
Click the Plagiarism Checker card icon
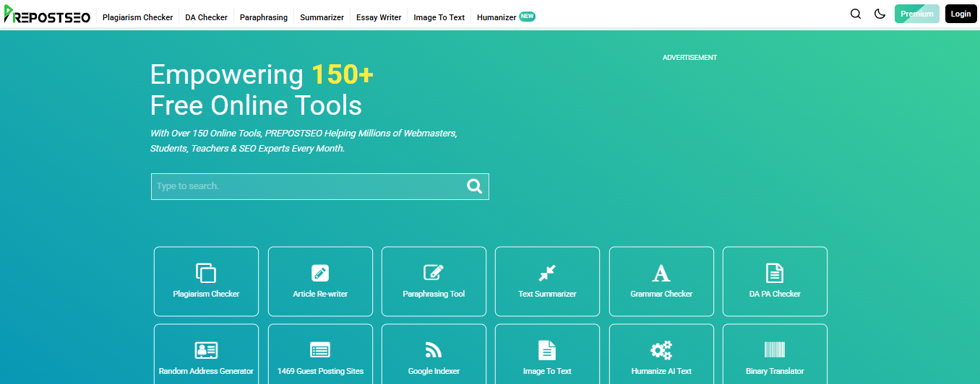[x=206, y=273]
